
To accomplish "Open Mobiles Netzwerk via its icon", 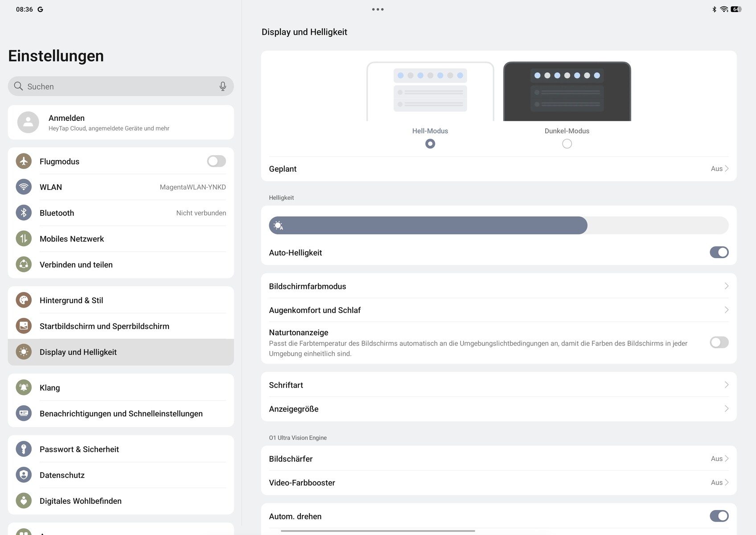I will [x=24, y=239].
